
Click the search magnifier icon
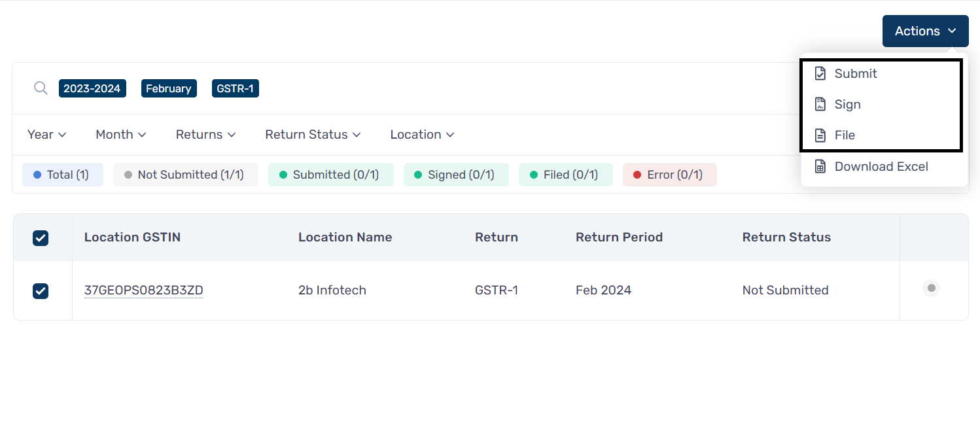[41, 88]
